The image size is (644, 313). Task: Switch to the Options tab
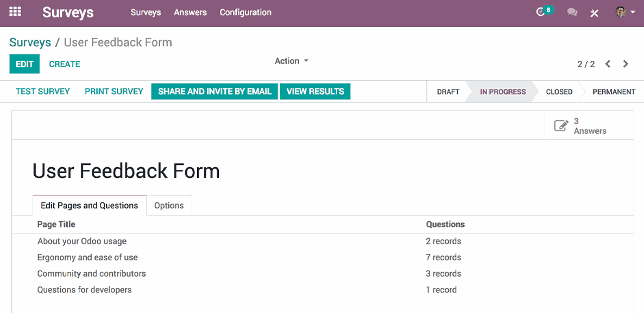[169, 205]
